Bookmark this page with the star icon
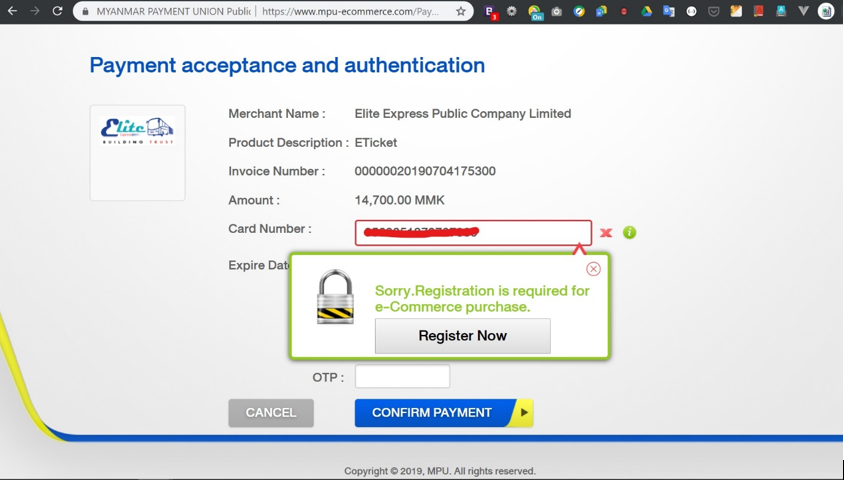Viewport: 845px width, 481px height. point(460,11)
